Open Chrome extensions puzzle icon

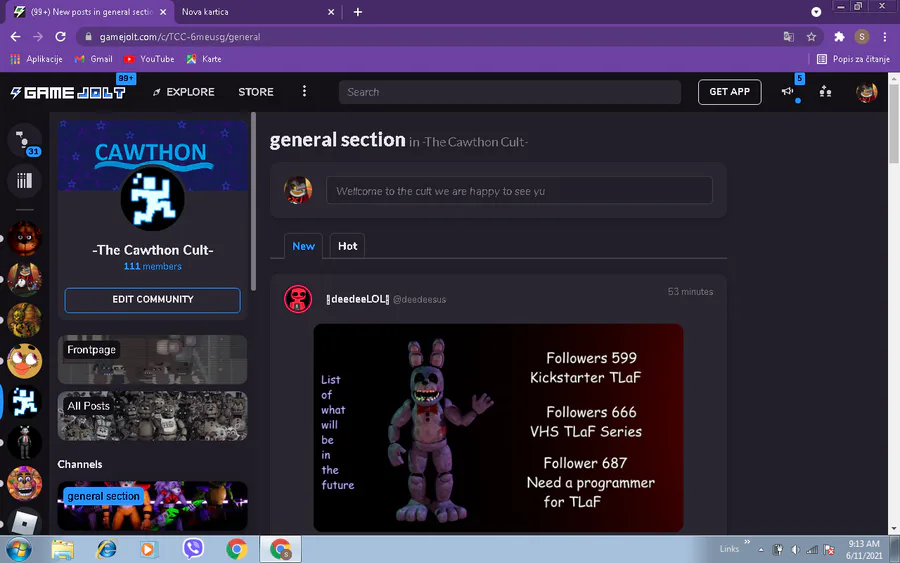[x=839, y=37]
